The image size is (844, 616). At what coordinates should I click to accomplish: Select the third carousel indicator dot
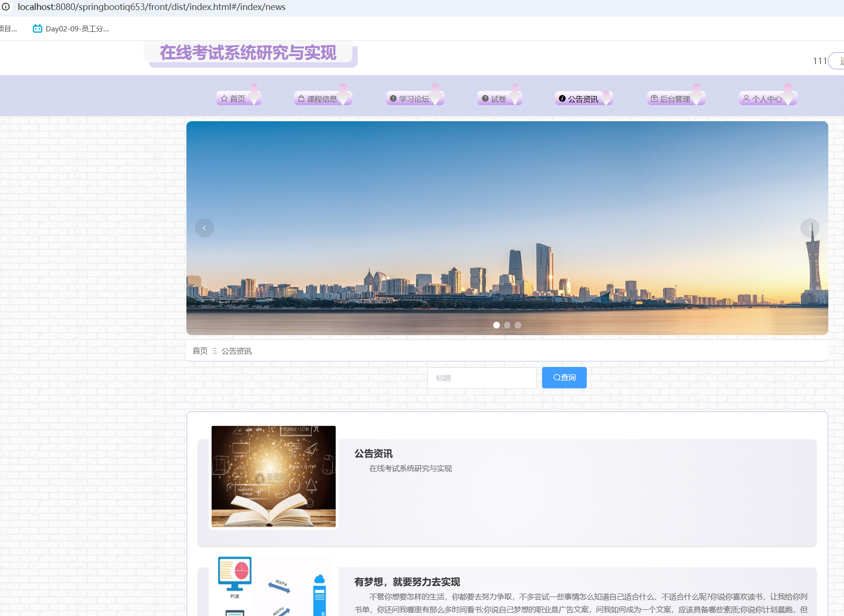(x=518, y=325)
